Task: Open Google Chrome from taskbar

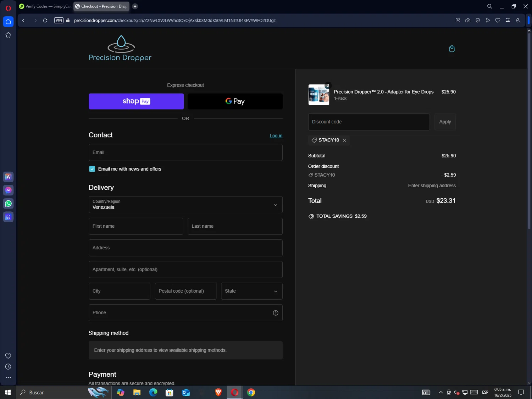Action: (x=251, y=392)
